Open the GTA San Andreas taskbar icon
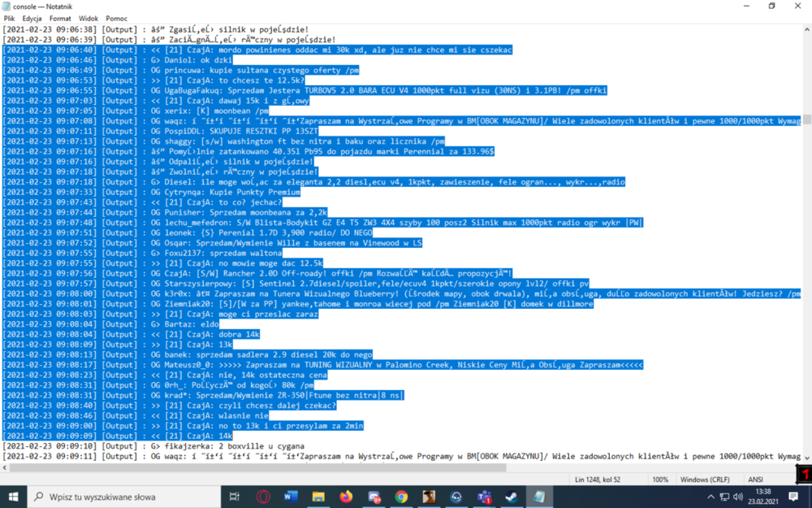This screenshot has height=508, width=812. (x=429, y=497)
